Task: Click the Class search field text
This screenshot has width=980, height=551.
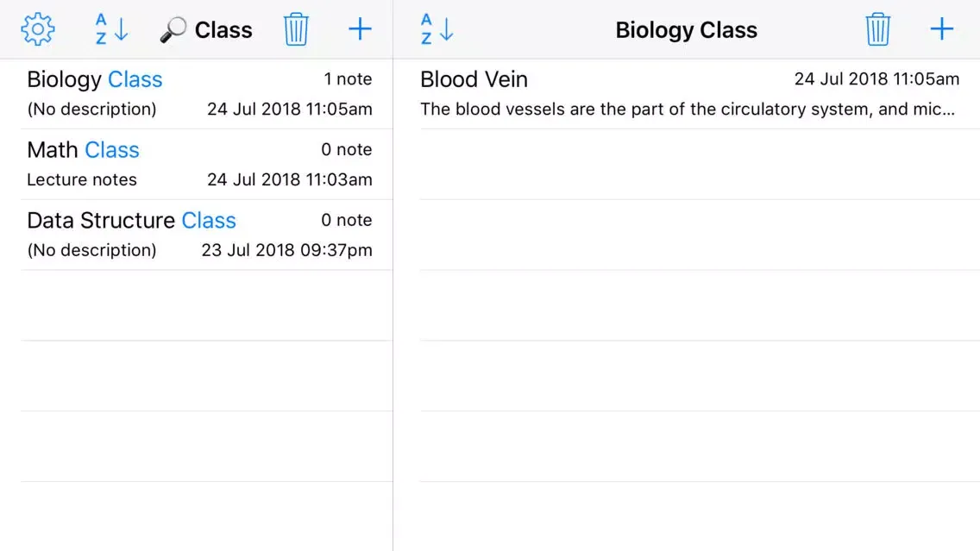Action: pos(223,30)
